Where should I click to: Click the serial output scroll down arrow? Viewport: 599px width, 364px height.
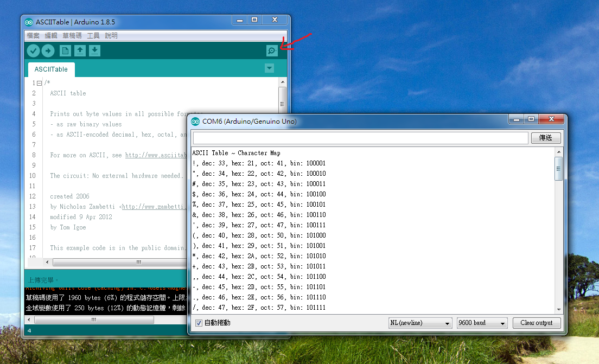558,309
